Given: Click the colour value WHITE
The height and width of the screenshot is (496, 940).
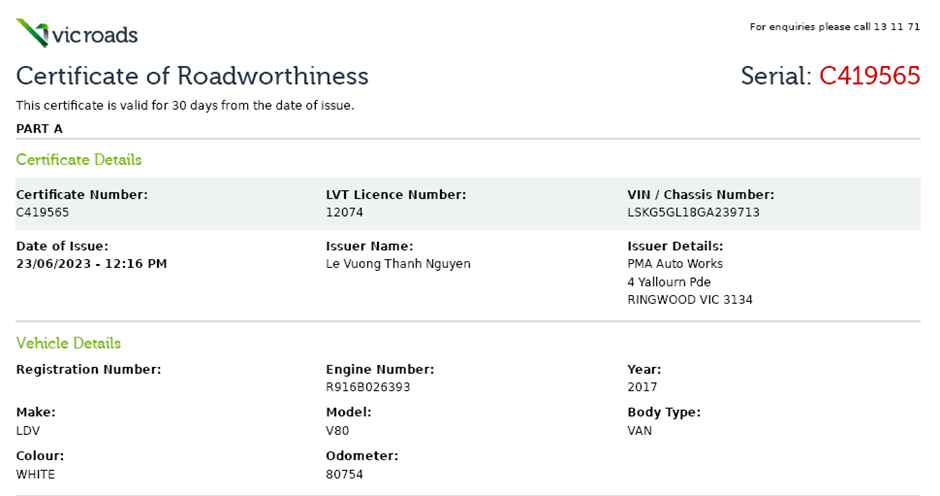Looking at the screenshot, I should [35, 474].
